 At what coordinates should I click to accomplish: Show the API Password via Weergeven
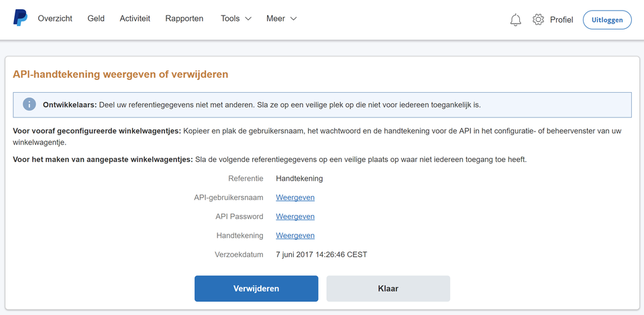click(x=295, y=216)
